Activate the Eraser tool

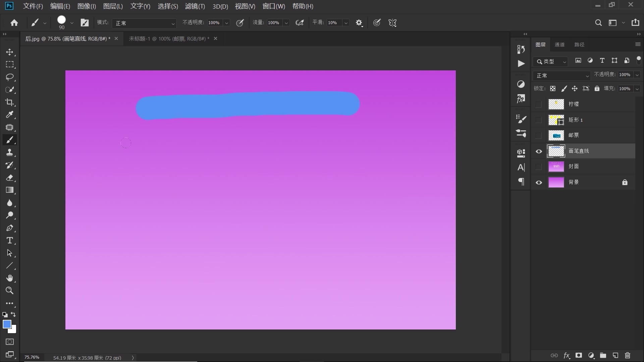(9, 178)
